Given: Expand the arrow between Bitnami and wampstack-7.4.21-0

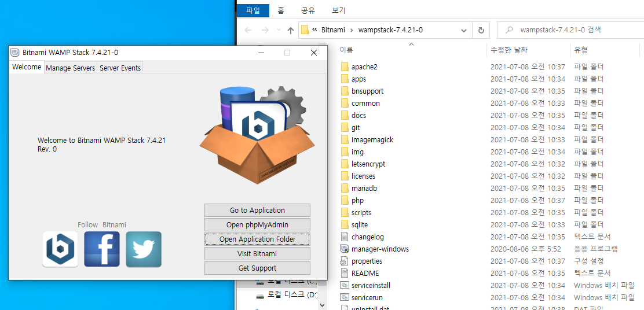Looking at the screenshot, I should coord(351,30).
